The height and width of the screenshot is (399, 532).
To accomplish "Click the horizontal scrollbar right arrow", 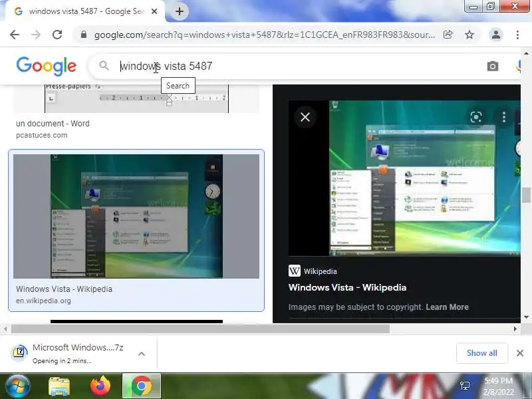I will point(515,329).
